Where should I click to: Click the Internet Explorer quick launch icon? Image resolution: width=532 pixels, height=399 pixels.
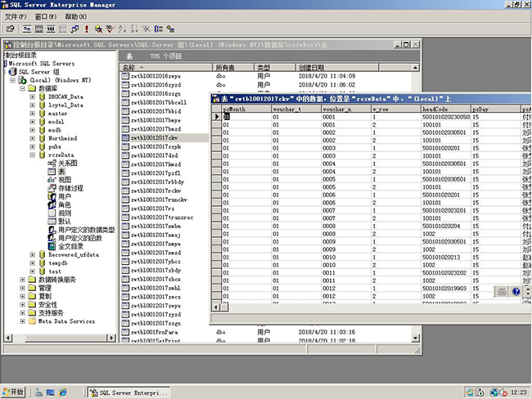63,392
